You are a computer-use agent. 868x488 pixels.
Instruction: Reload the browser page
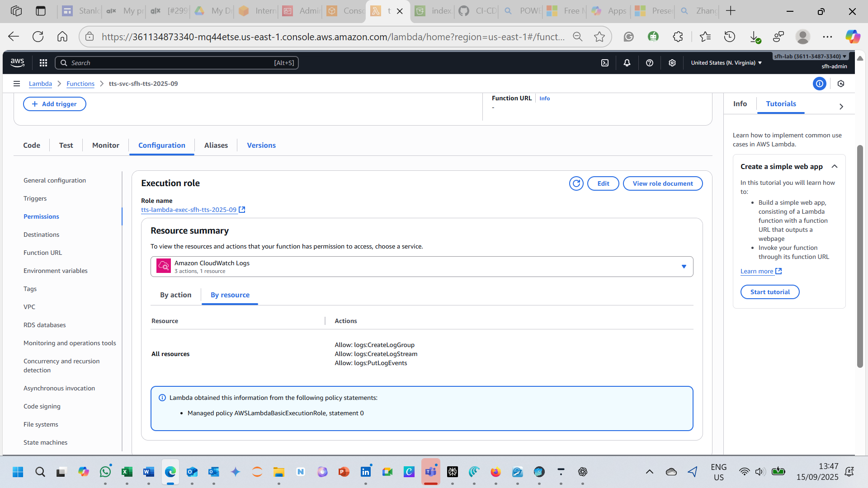pos(38,37)
